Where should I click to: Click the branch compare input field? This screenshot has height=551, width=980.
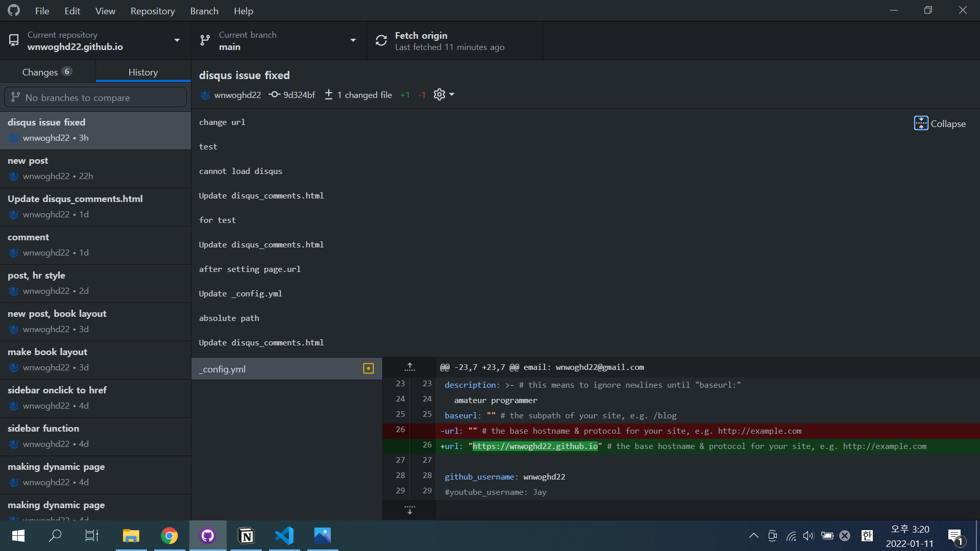click(95, 97)
